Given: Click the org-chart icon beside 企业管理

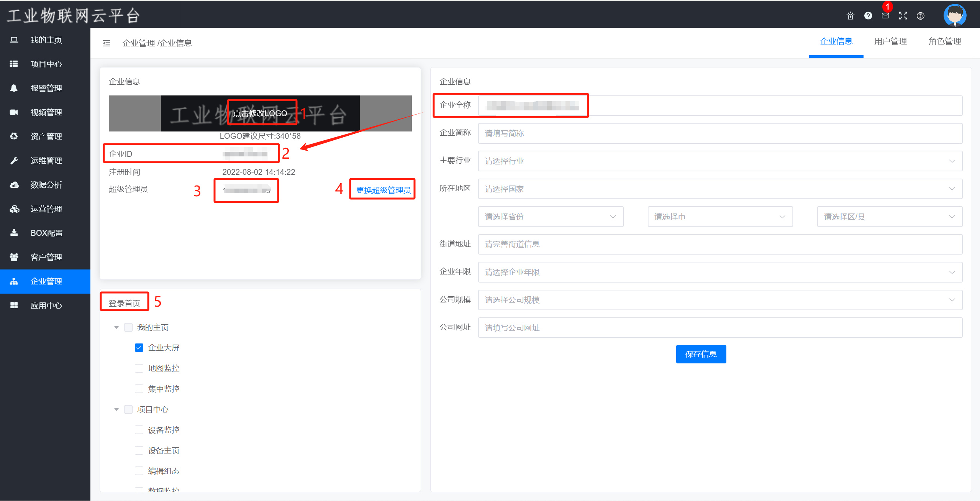Looking at the screenshot, I should click(14, 281).
